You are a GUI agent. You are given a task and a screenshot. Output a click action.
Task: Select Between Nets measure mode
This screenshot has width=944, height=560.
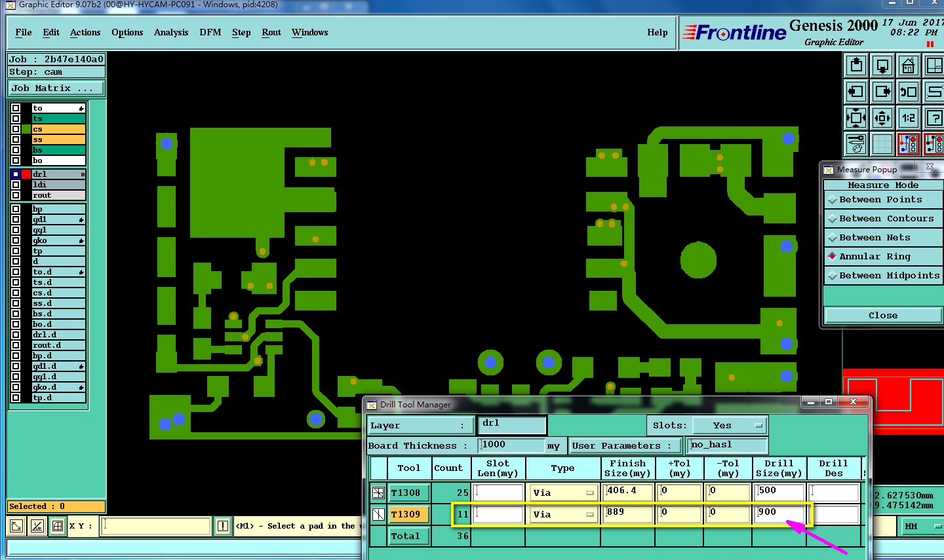pyautogui.click(x=883, y=238)
